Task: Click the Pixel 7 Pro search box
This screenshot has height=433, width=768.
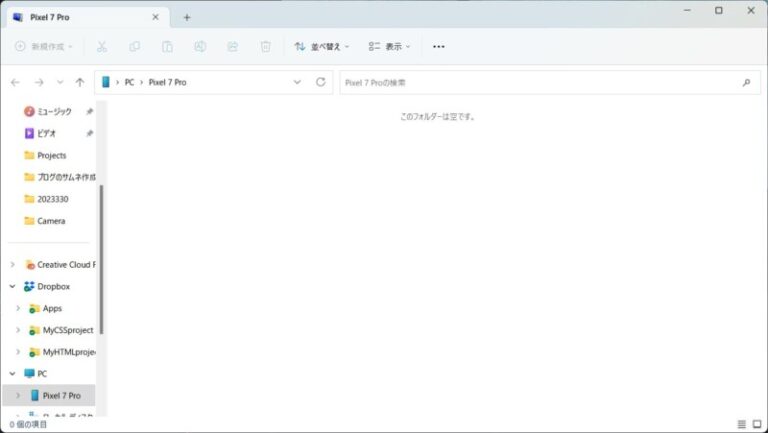Action: 540,82
